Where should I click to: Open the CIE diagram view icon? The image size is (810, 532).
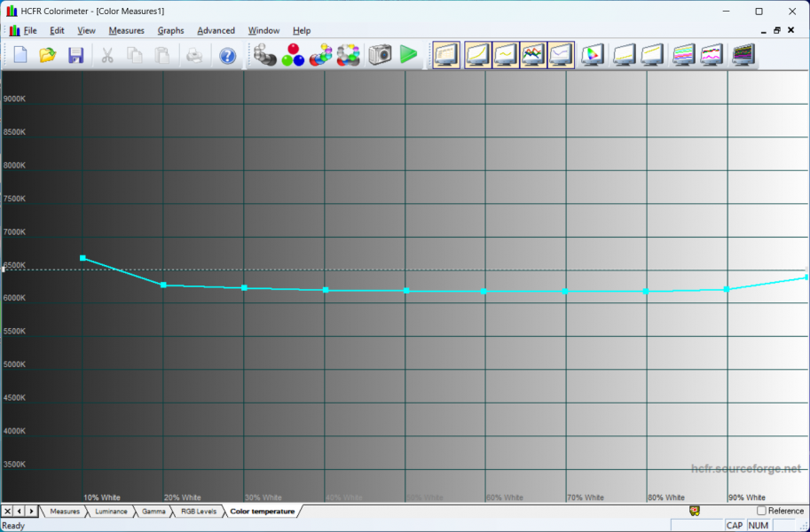tap(592, 55)
